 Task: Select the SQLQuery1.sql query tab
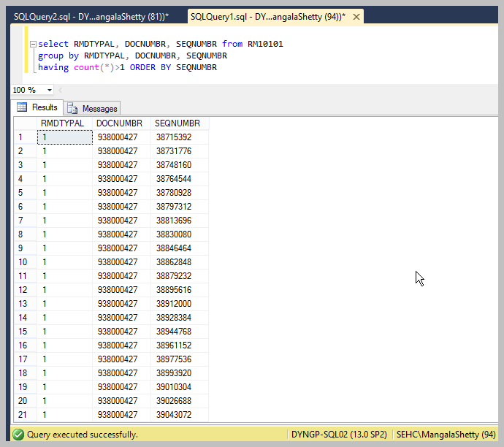tap(267, 16)
